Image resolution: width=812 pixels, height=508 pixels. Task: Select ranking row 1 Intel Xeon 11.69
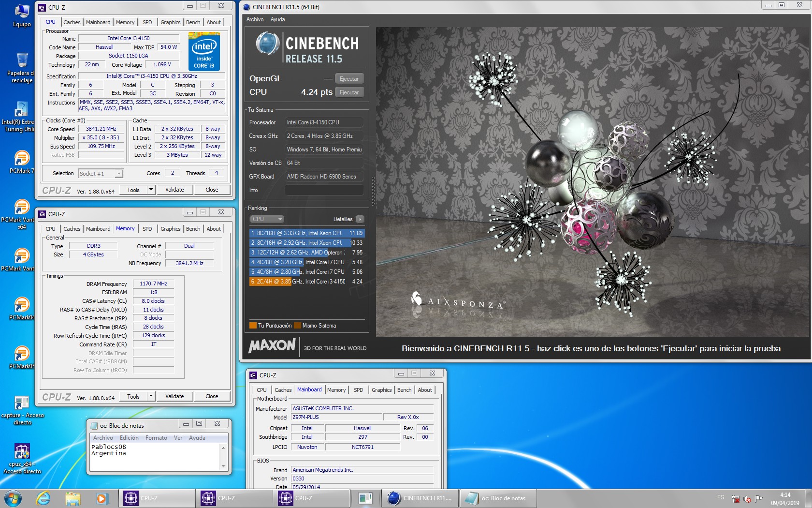pyautogui.click(x=306, y=233)
